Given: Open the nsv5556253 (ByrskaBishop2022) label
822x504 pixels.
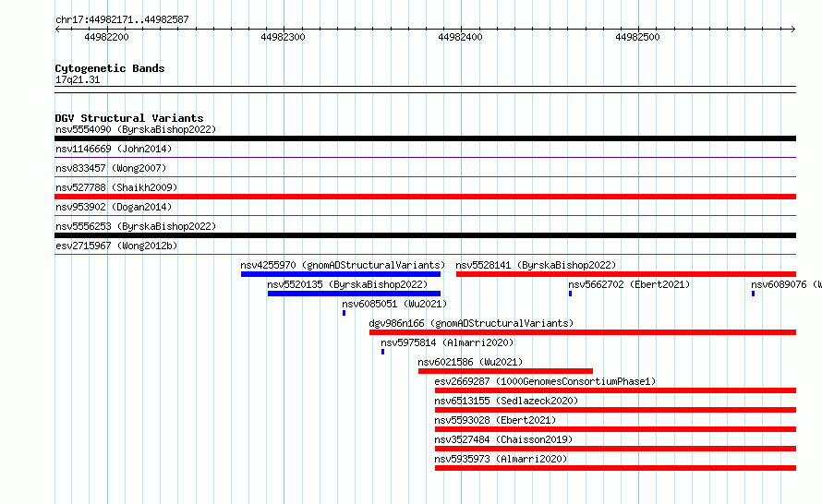Looking at the screenshot, I should pos(136,226).
